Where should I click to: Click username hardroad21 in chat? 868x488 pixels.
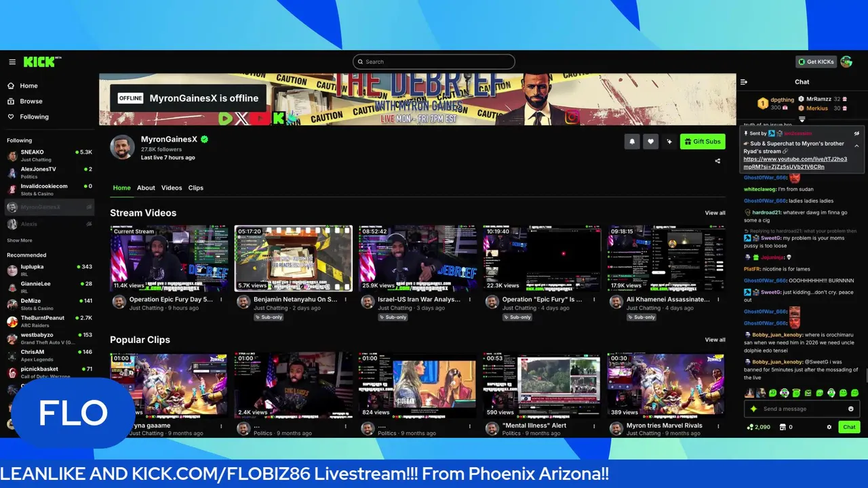[766, 212]
